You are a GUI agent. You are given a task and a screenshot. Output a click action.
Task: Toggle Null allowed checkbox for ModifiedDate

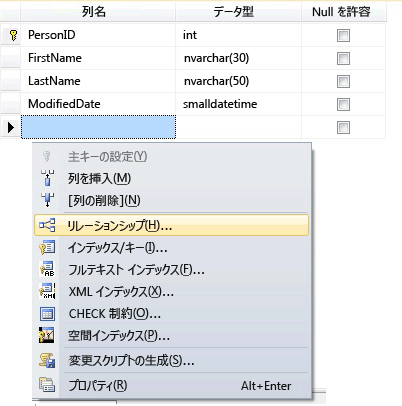[343, 104]
